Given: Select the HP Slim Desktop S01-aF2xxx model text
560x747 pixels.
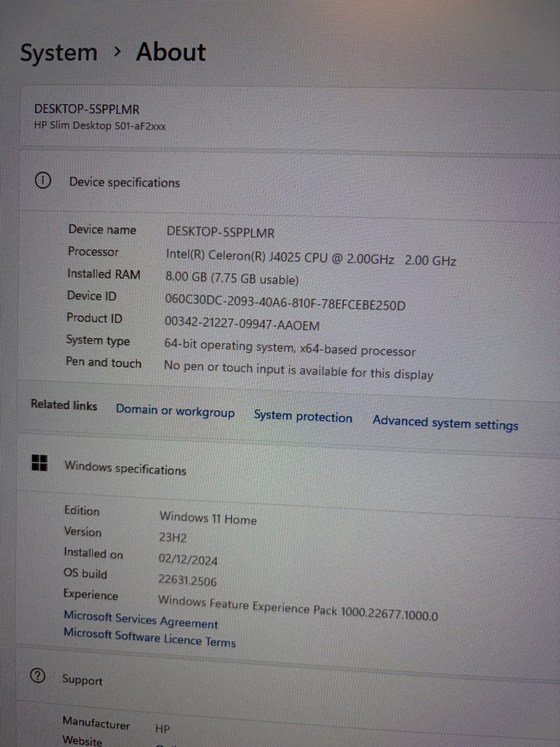Looking at the screenshot, I should click(x=100, y=125).
